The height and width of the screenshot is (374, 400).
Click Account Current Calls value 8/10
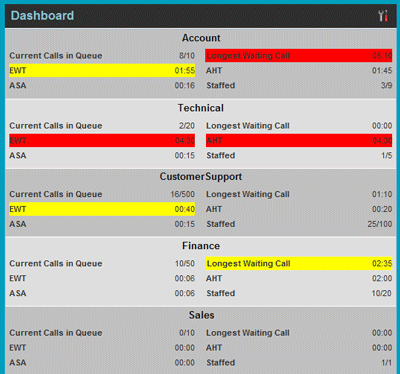187,56
